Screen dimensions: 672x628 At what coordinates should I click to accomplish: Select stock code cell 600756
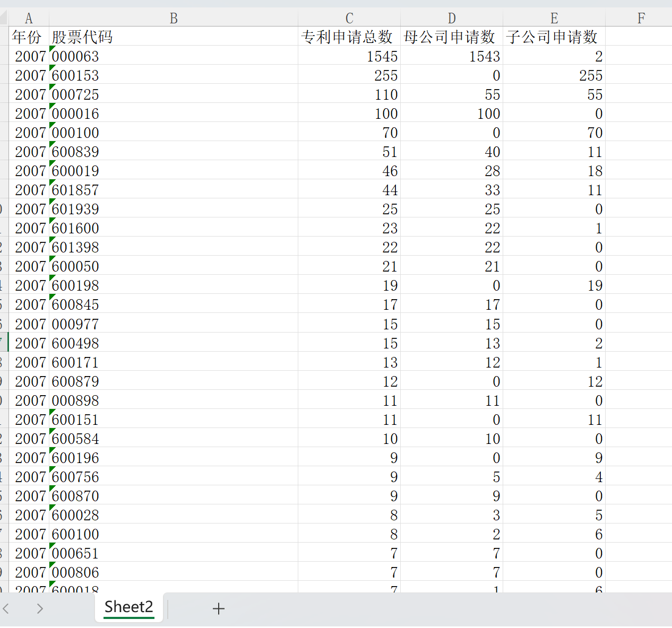click(174, 476)
